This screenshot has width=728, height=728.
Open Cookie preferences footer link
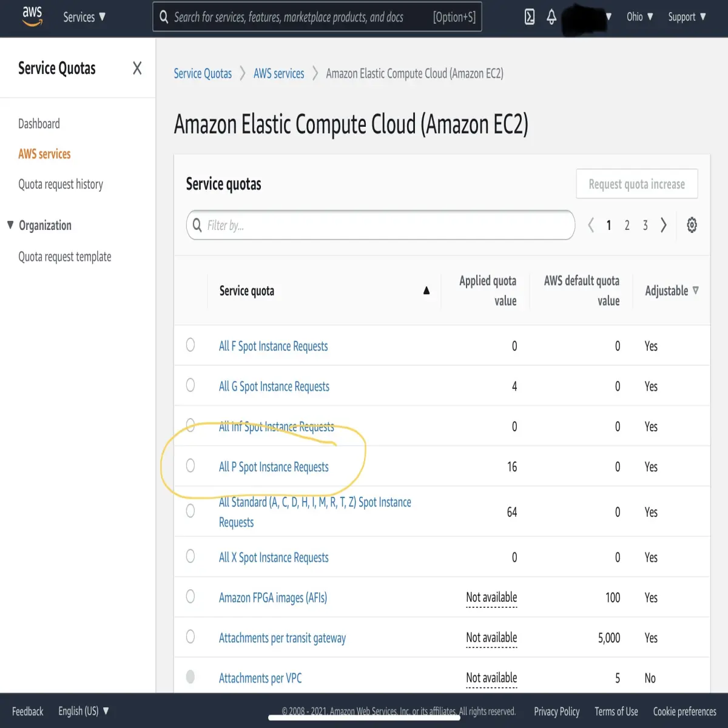(684, 712)
